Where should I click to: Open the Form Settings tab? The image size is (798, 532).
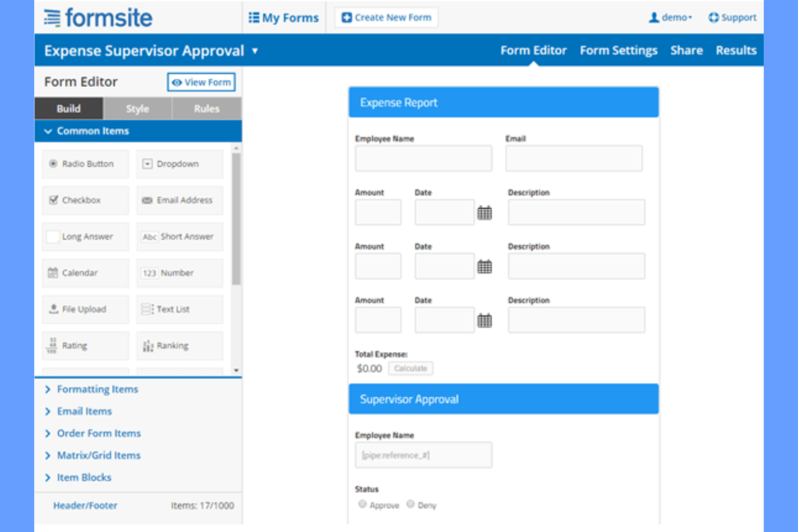[618, 50]
